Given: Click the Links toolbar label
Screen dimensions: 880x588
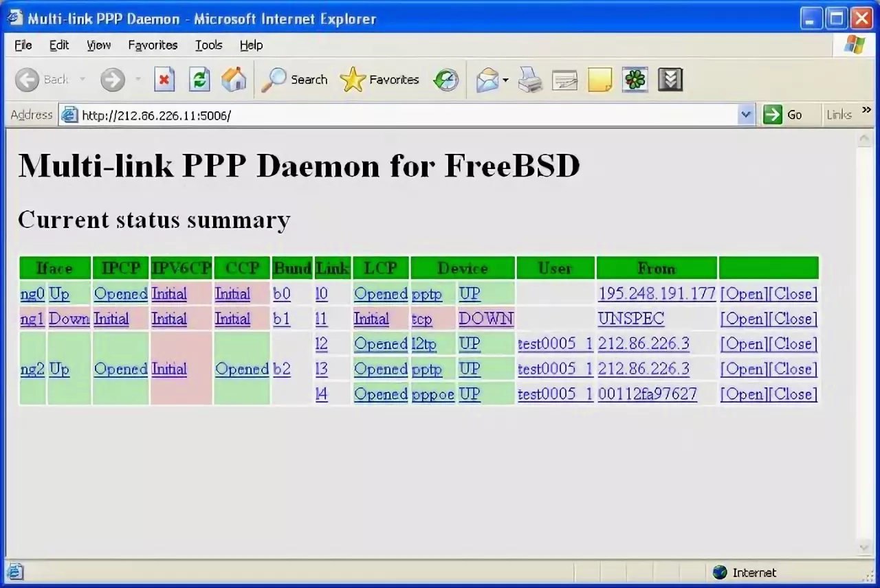Looking at the screenshot, I should (839, 115).
